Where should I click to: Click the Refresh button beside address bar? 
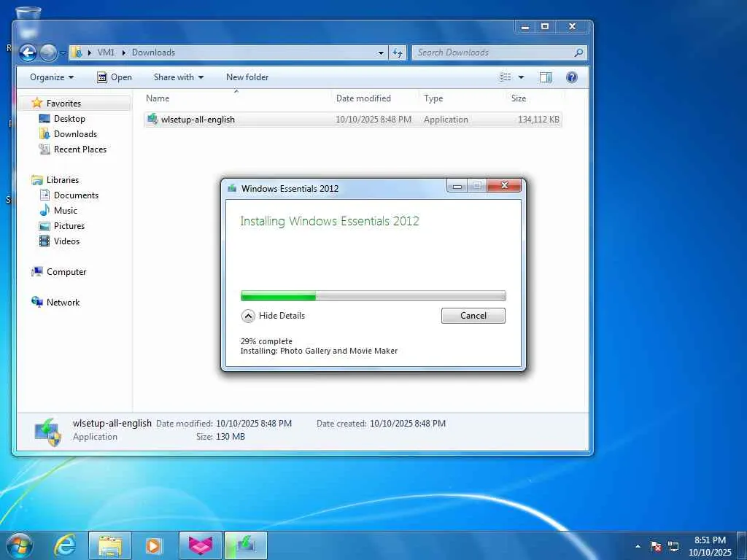click(398, 52)
